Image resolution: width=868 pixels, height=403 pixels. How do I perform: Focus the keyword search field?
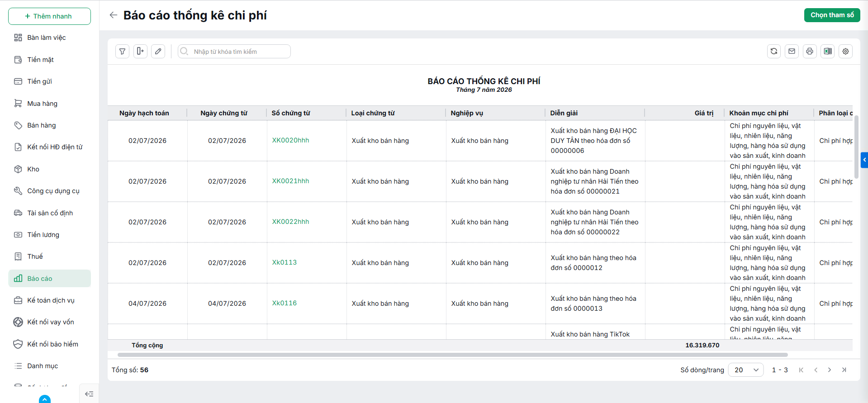234,52
